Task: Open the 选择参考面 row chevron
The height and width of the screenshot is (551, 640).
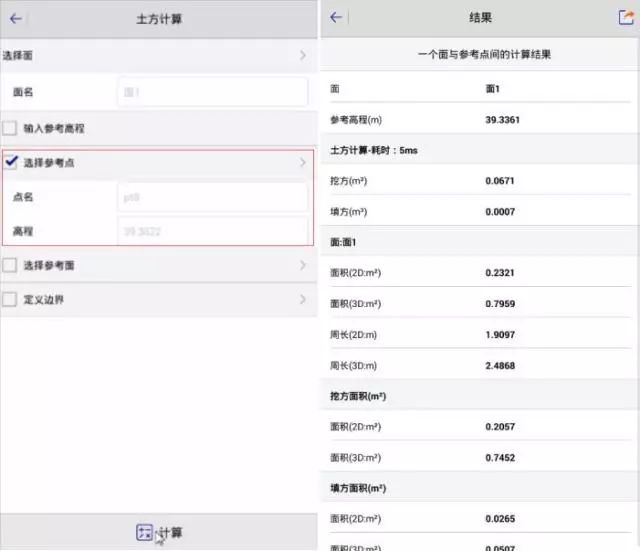Action: (302, 265)
